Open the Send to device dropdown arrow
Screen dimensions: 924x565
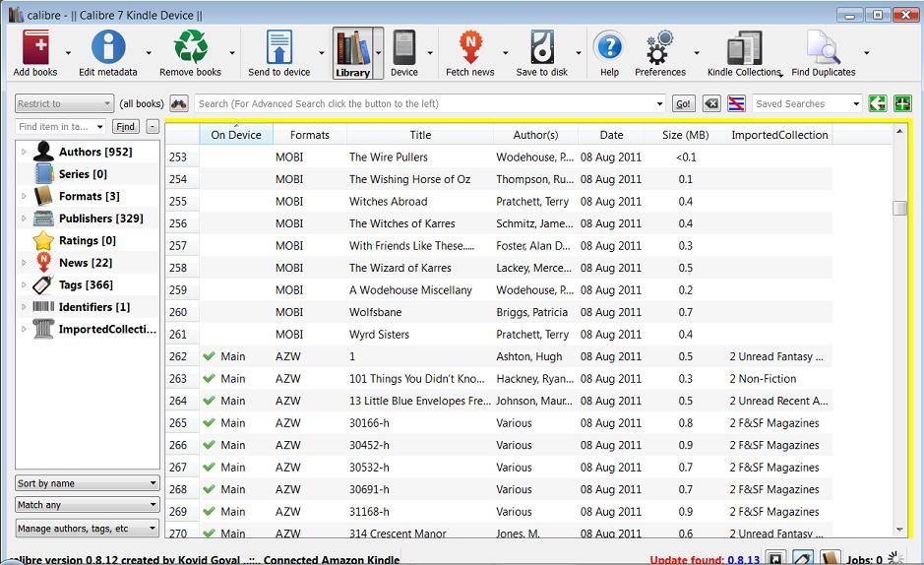[x=322, y=53]
